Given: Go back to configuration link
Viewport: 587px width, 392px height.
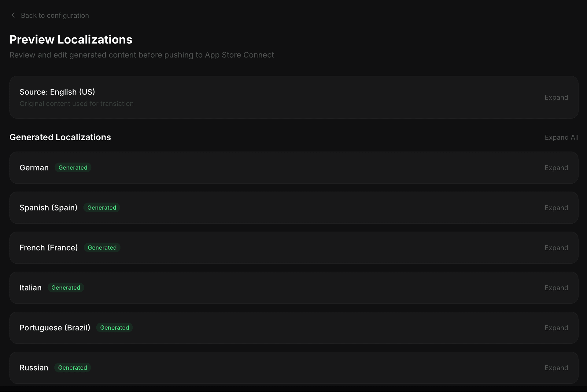Looking at the screenshot, I should click(55, 15).
